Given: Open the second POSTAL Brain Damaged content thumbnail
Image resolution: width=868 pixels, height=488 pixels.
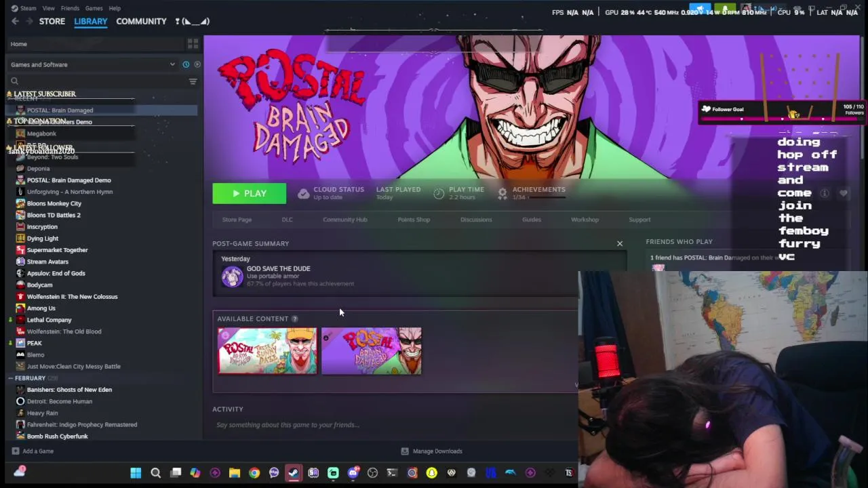Looking at the screenshot, I should click(x=372, y=351).
